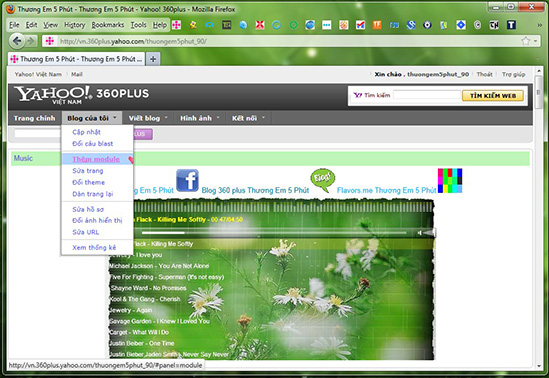Click the dark blue T bookmark icon
This screenshot has width=549, height=378.
tap(511, 25)
